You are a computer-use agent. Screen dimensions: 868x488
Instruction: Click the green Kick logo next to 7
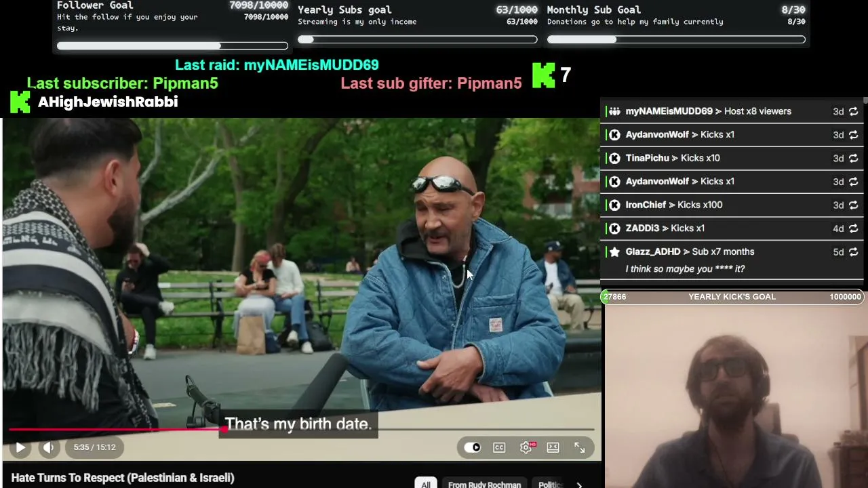(x=543, y=75)
